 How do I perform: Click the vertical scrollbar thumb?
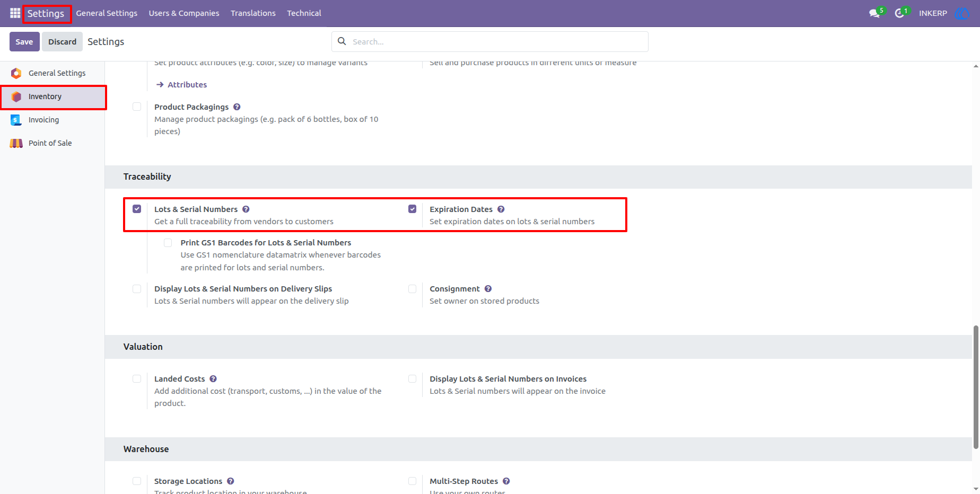[x=976, y=387]
